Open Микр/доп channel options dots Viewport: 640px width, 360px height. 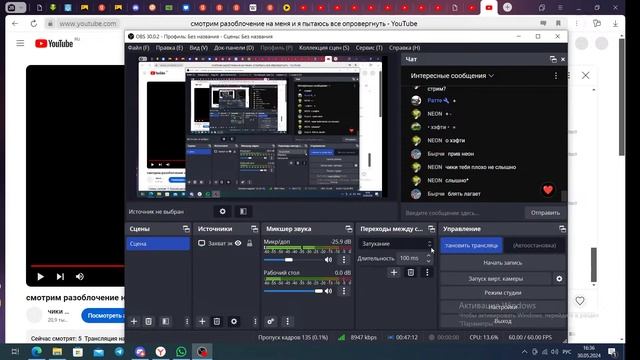(344, 260)
